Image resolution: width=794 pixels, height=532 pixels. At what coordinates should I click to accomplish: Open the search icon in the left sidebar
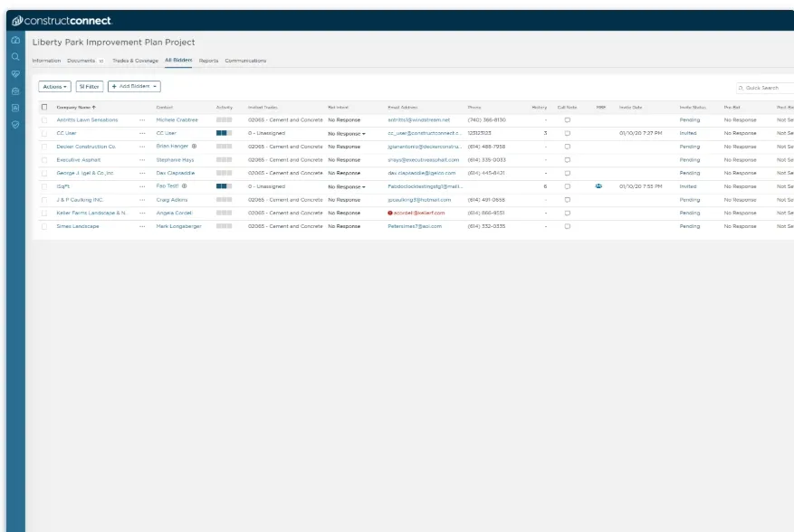(15, 57)
